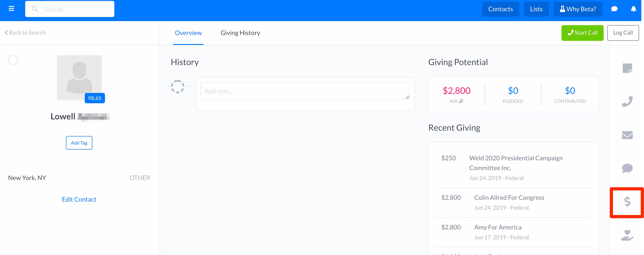Open the notifications bell
This screenshot has width=644, height=255.
633,9
